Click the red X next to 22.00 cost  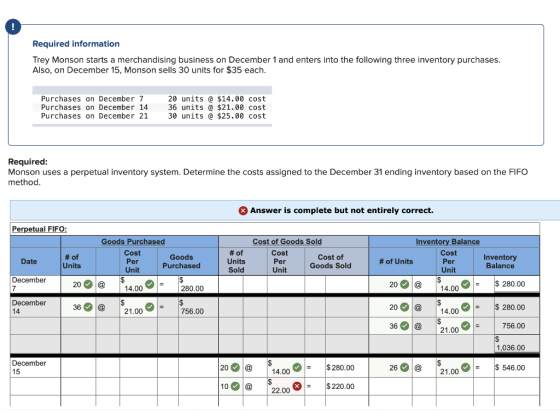click(x=297, y=386)
